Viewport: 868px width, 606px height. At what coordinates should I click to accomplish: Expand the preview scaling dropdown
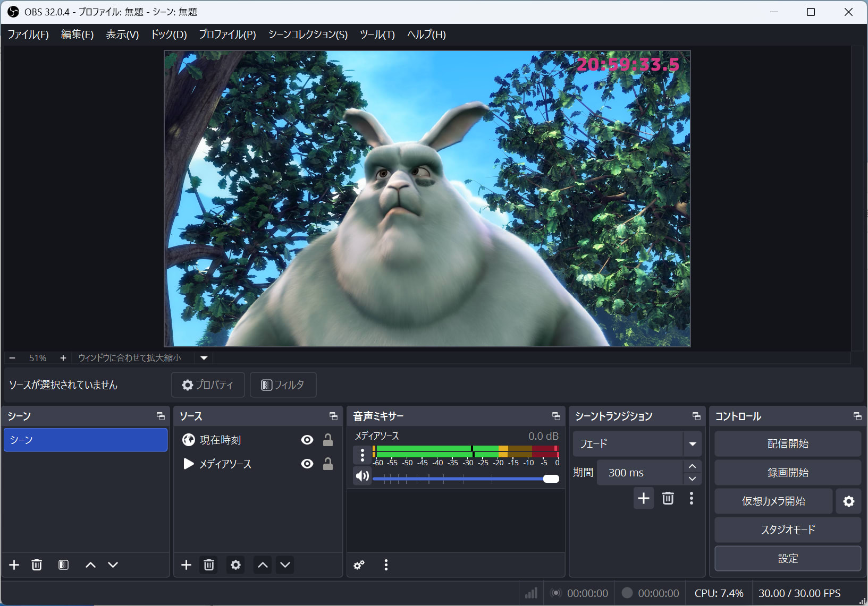[204, 358]
